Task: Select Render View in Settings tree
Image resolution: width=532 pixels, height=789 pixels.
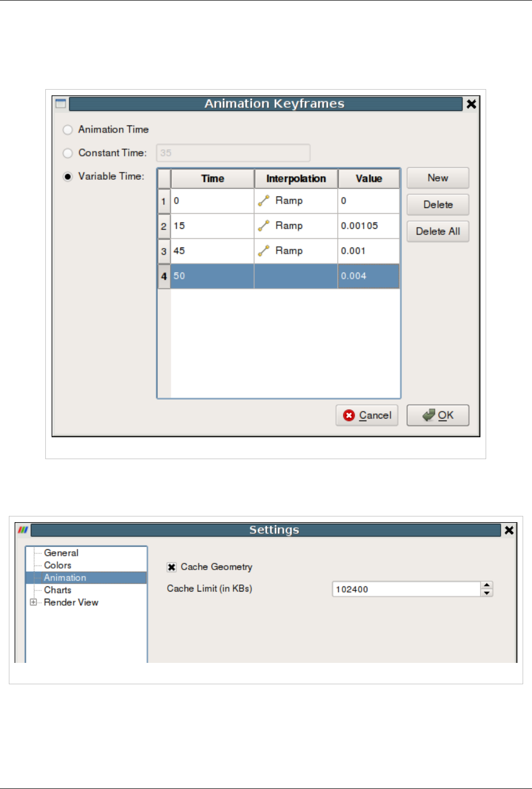Action: 71,602
